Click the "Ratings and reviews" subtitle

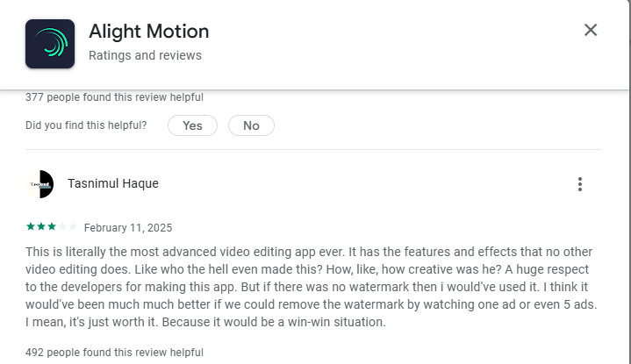click(145, 55)
